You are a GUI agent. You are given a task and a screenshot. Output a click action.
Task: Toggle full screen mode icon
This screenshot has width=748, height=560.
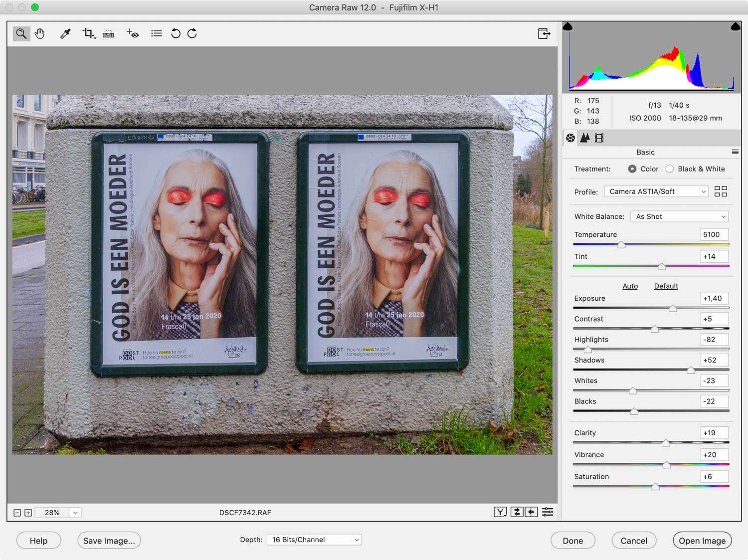coord(544,33)
